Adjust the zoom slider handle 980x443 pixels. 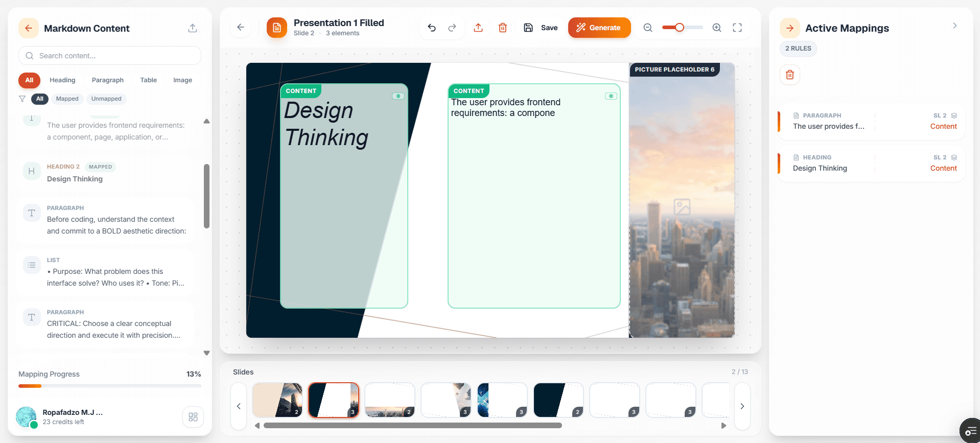pos(680,28)
